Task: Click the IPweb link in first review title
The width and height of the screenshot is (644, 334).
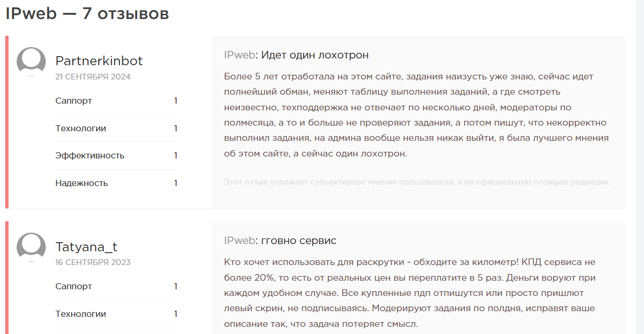Action: tap(239, 55)
